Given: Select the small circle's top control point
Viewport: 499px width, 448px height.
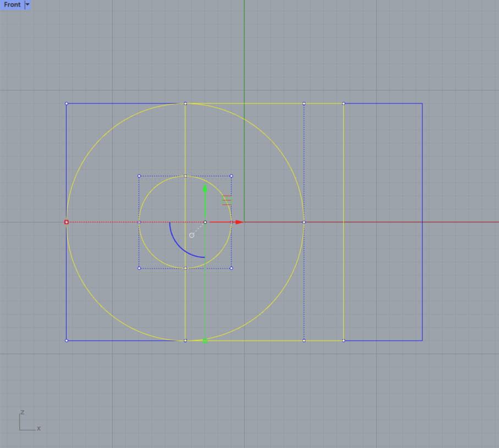Looking at the screenshot, I should [x=185, y=176].
